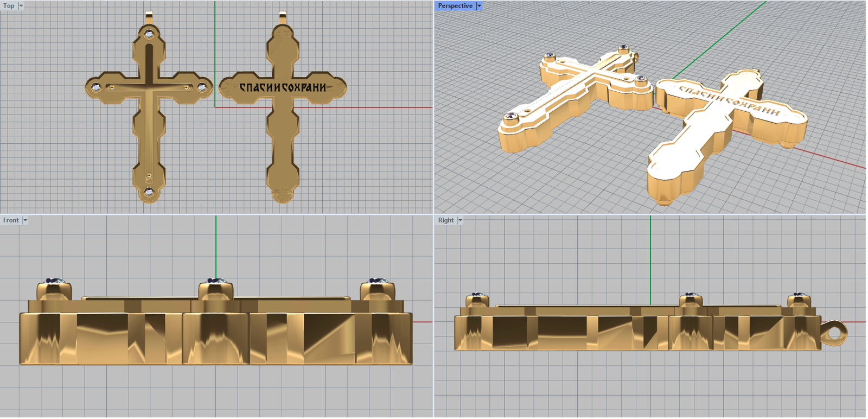
Task: Expand the Right viewport dropdown arrow
Action: [x=460, y=220]
